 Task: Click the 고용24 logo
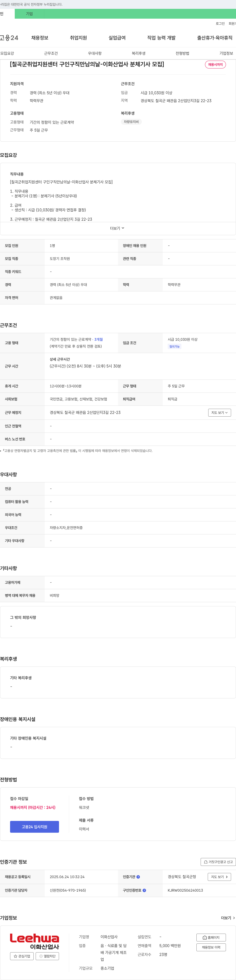9,38
